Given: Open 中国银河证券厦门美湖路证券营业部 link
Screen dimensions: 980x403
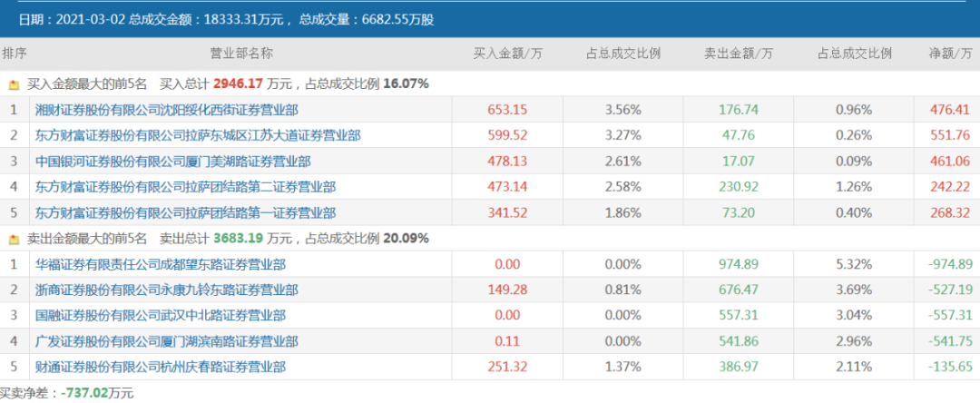Looking at the screenshot, I should pos(173,162).
